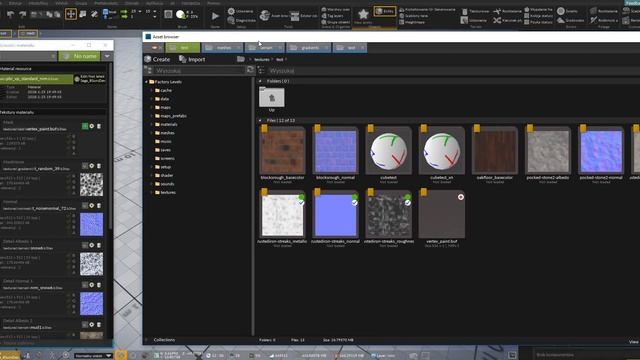
Task: Toggle checkmark on rustediron-streaks_roughness thumbnail
Action: [408, 202]
